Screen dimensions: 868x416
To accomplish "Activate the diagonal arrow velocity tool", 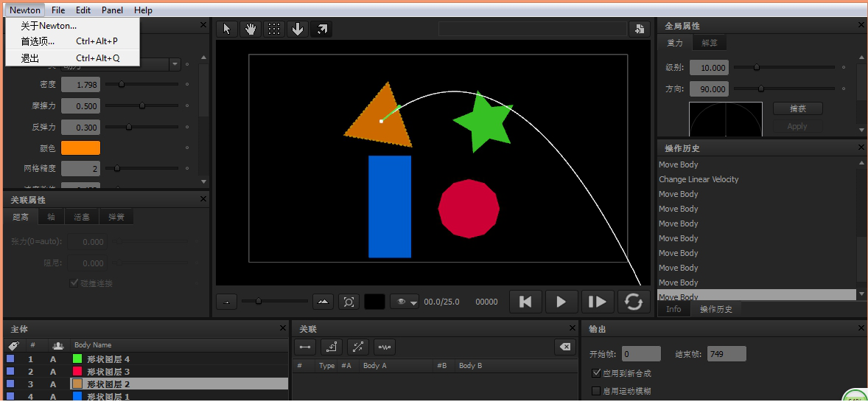I will click(x=321, y=30).
